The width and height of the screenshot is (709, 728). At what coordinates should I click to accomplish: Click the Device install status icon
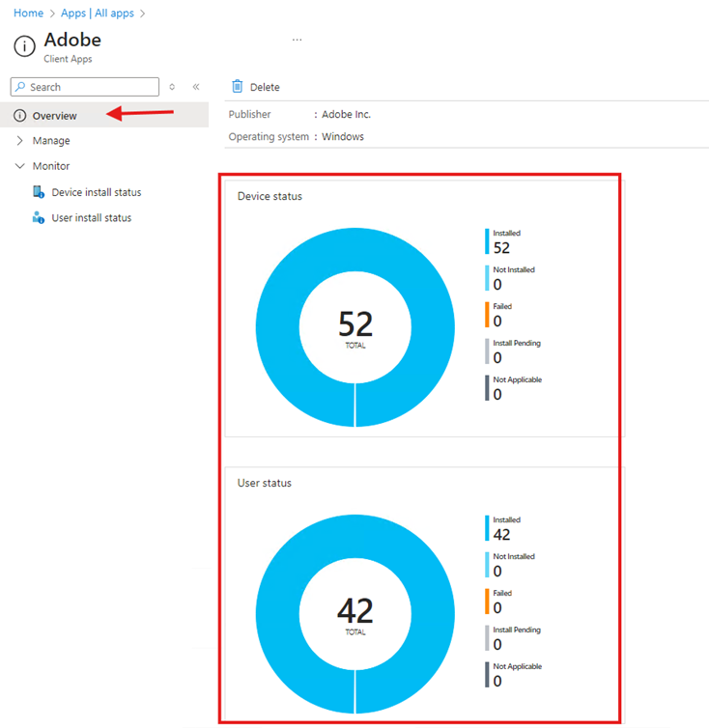39,192
